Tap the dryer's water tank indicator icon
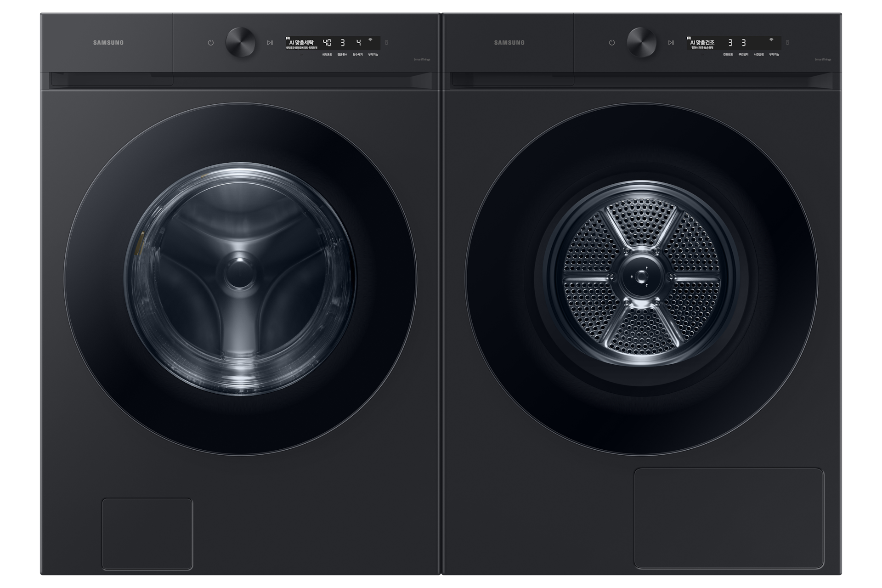The height and width of the screenshot is (588, 882). coord(787,43)
